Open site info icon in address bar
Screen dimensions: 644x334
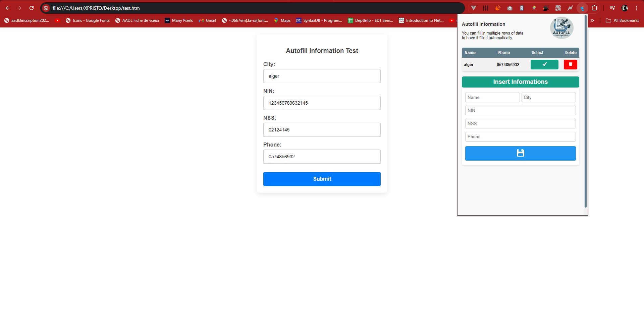click(x=46, y=8)
